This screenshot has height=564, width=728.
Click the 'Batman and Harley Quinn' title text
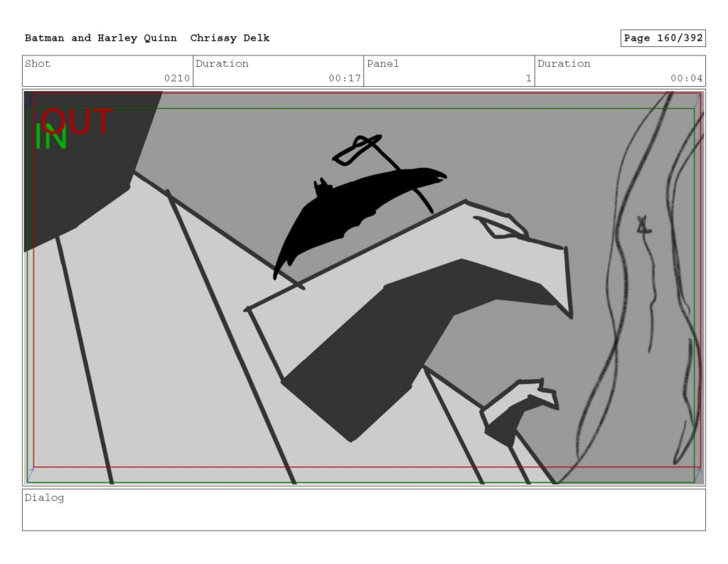(x=101, y=38)
